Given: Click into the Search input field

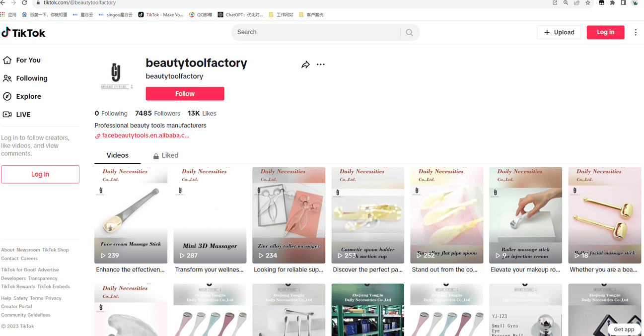Looking at the screenshot, I should click(315, 32).
